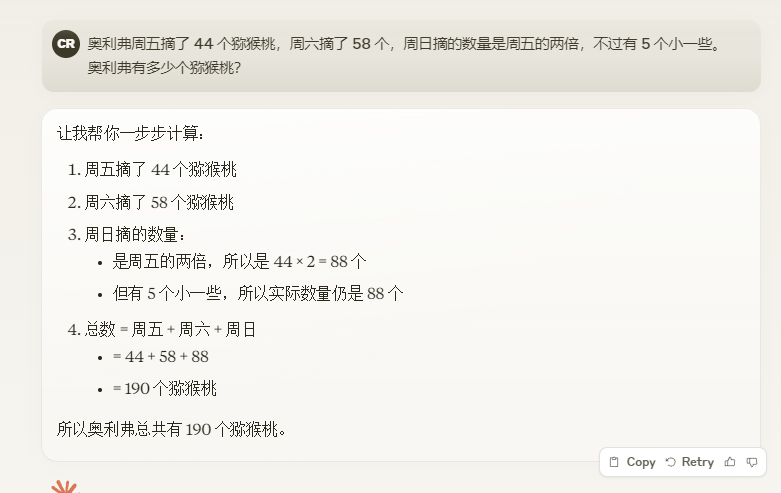The image size is (781, 493).
Task: Click the CR user avatar
Action: (x=66, y=44)
